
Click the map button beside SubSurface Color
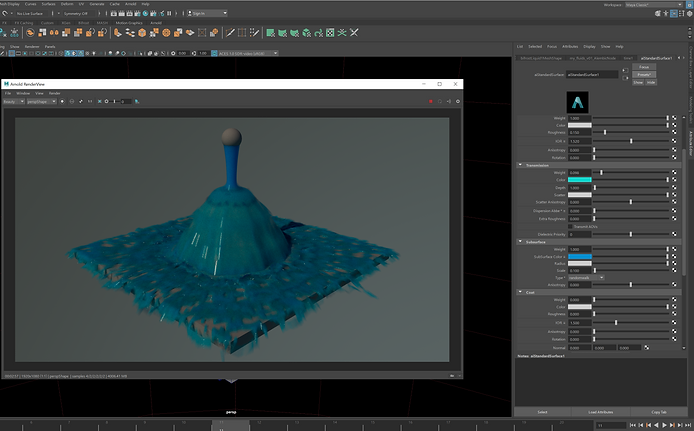(674, 256)
